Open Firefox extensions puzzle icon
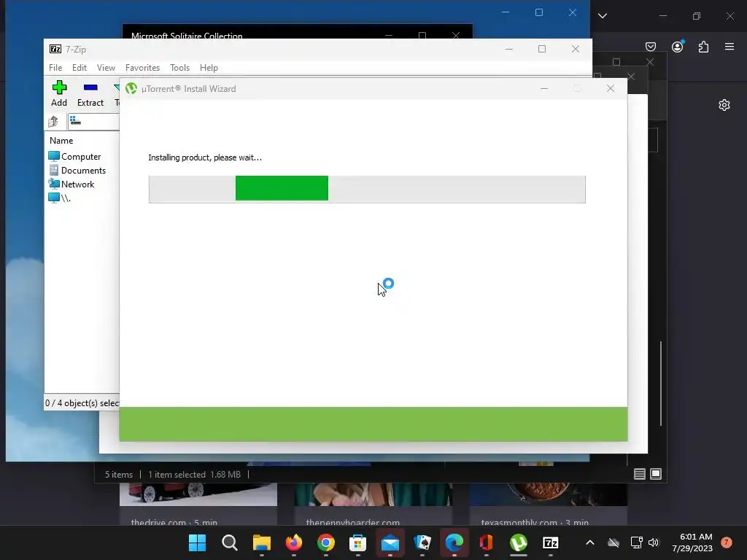Viewport: 747px width, 560px height. (x=703, y=47)
